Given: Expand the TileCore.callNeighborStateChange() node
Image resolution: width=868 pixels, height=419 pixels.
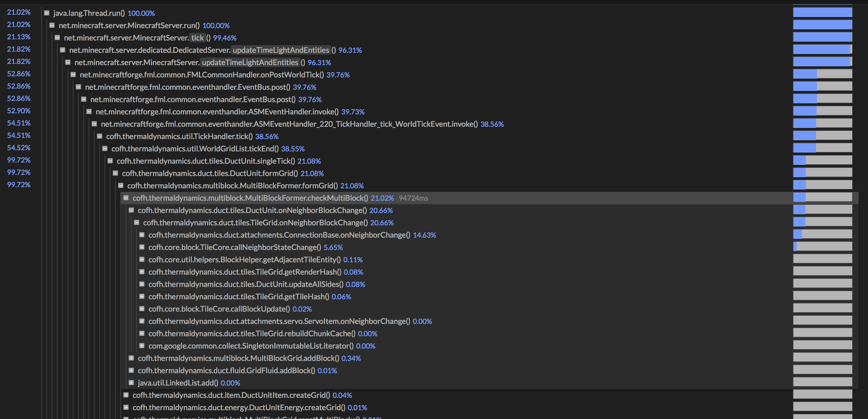Looking at the screenshot, I should [x=142, y=247].
